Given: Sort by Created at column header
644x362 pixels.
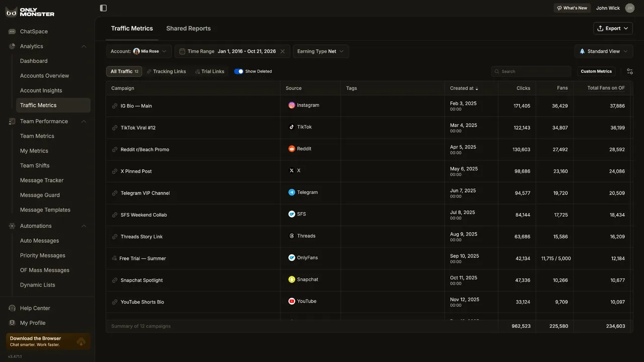Looking at the screenshot, I should point(464,88).
